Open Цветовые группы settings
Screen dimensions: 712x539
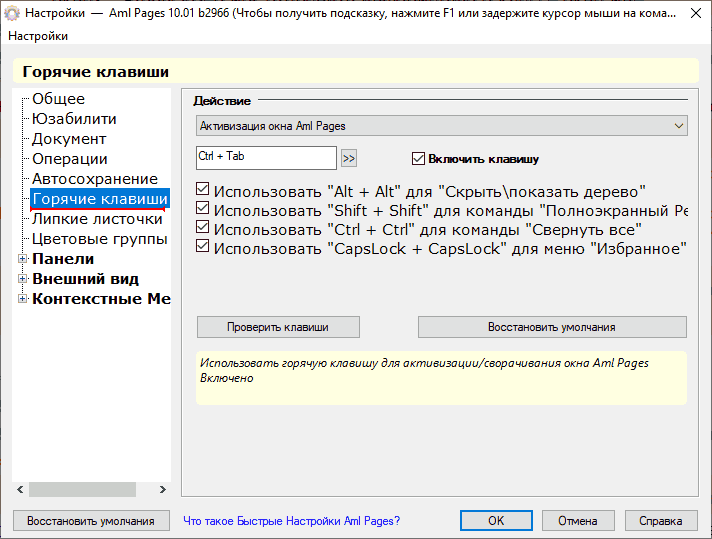point(100,239)
